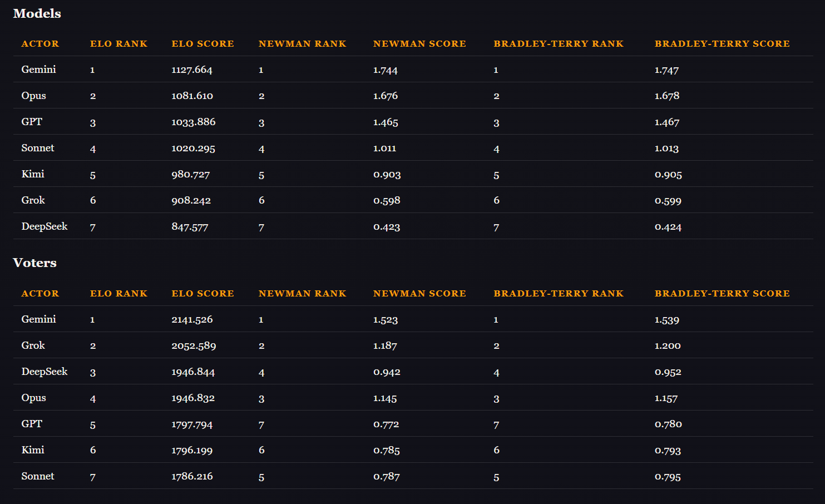Image resolution: width=825 pixels, height=504 pixels.
Task: Click BRADLEY-TERRY SCORE header in the Models table
Action: point(722,43)
